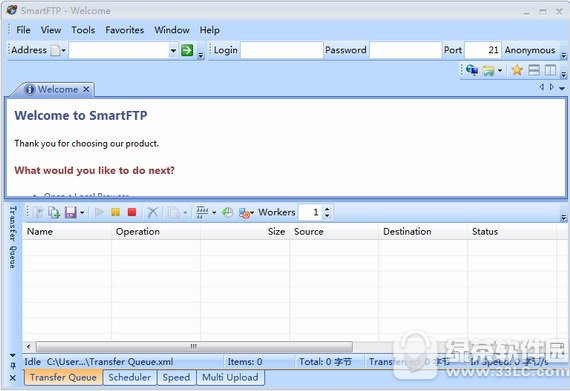Open the panel menu arrow above pin
The height and width of the screenshot is (391, 570).
(x=13, y=355)
